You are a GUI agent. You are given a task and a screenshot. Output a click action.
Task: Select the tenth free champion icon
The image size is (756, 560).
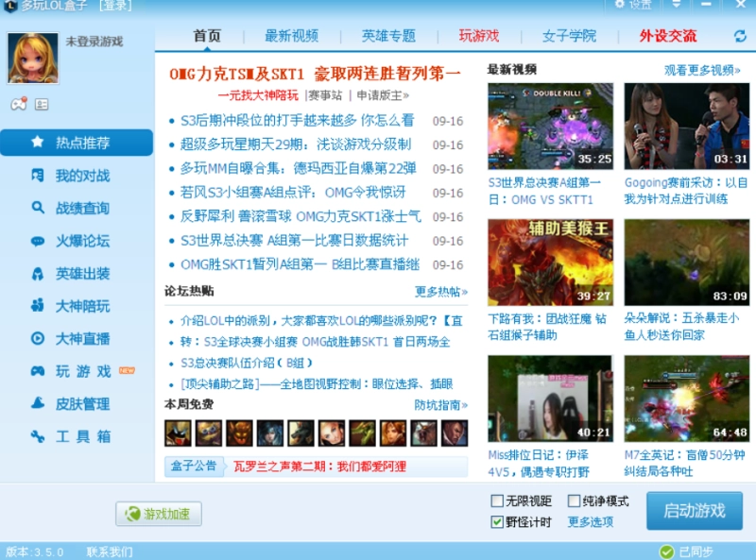pyautogui.click(x=455, y=433)
